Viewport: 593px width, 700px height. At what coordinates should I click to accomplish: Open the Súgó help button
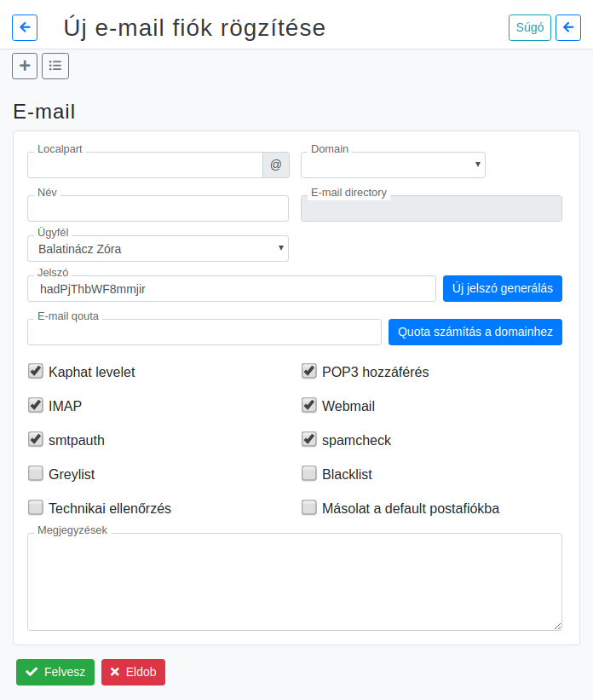click(530, 27)
